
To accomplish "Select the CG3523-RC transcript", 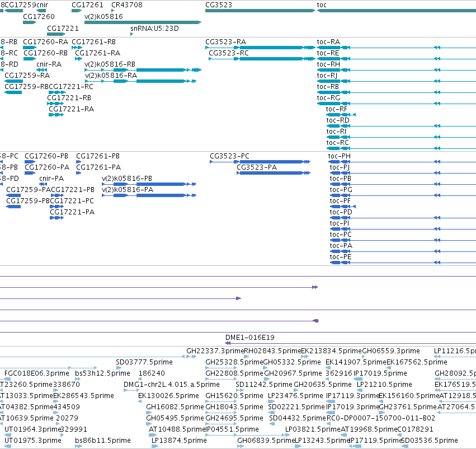I will click(x=262, y=59).
